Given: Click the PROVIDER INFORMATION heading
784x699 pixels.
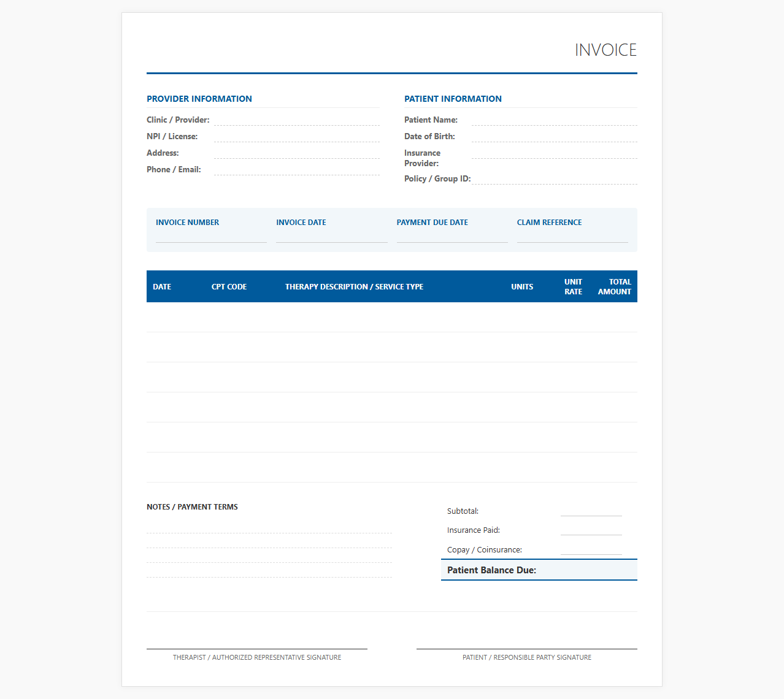Looking at the screenshot, I should point(199,99).
